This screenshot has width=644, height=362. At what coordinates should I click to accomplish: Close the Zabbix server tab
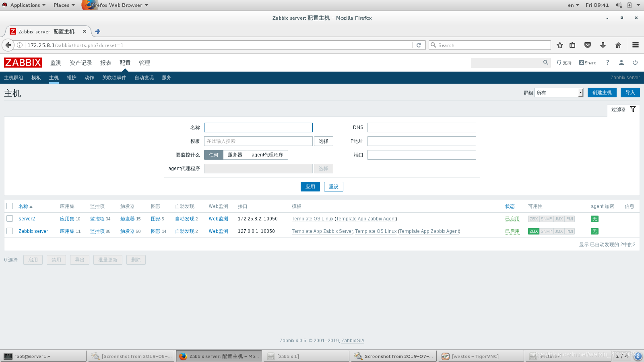pyautogui.click(x=85, y=31)
